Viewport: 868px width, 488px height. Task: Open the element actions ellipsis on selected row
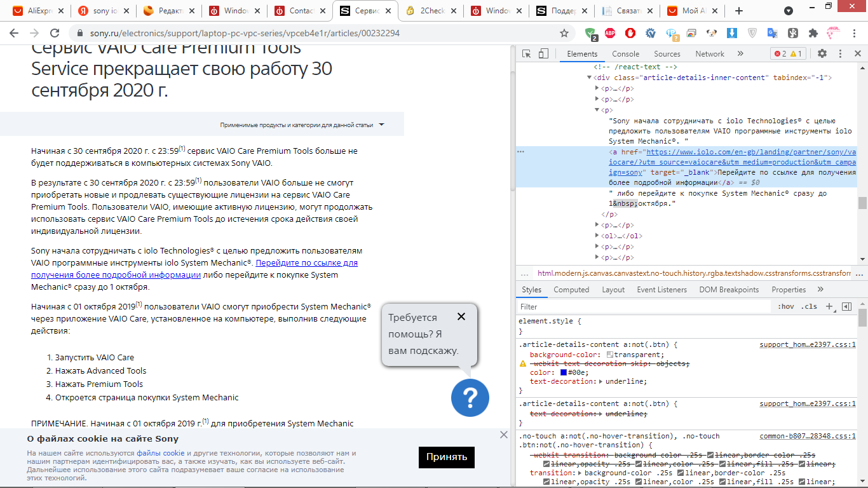pos(521,152)
